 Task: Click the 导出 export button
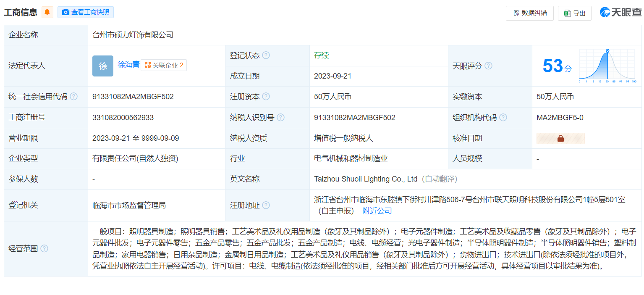coord(574,13)
